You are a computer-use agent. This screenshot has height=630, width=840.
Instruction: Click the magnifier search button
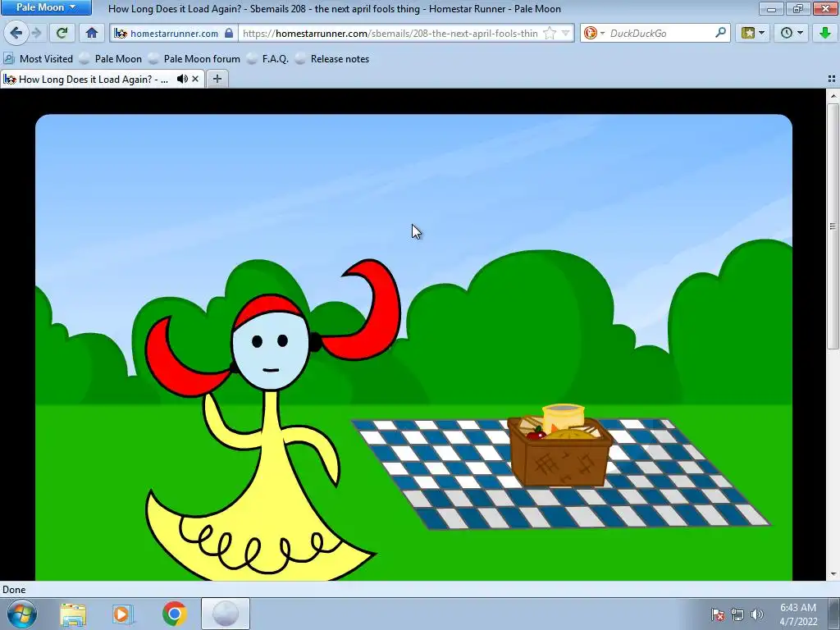720,33
